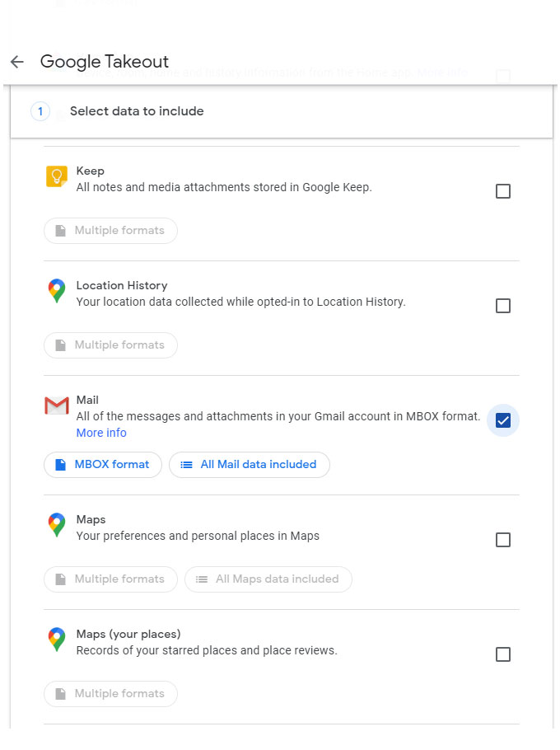
Task: Click the yellow Keep lightbulb icon
Action: tap(55, 176)
